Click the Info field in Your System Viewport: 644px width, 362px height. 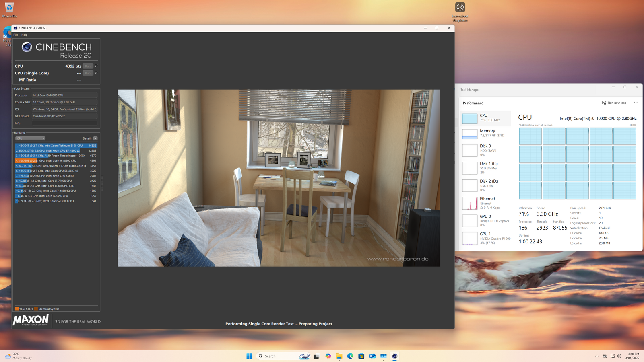point(64,123)
